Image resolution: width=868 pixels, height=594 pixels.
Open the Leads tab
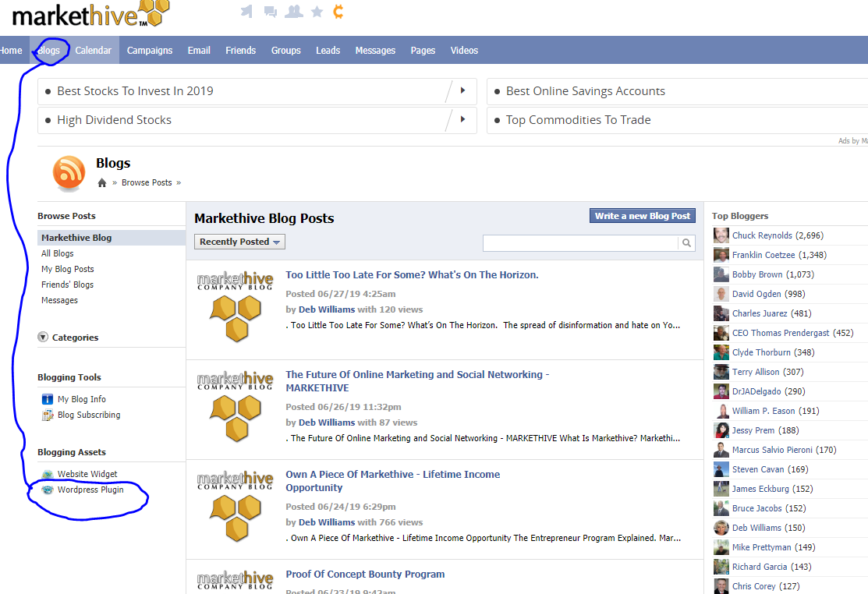tap(328, 51)
